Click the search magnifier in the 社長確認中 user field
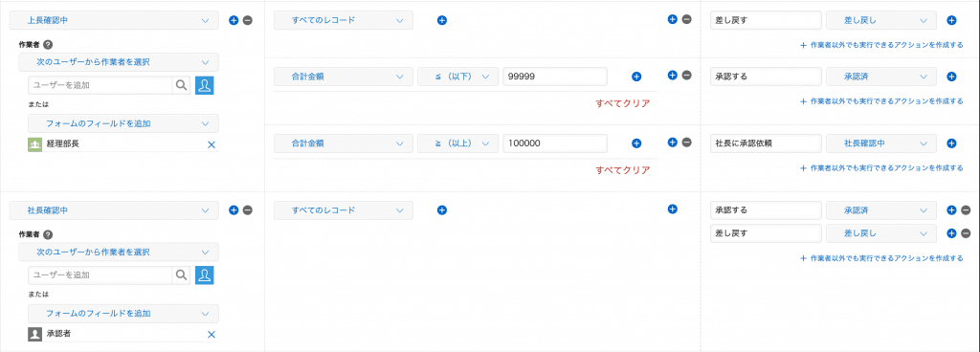This screenshot has width=980, height=352. coord(181,275)
